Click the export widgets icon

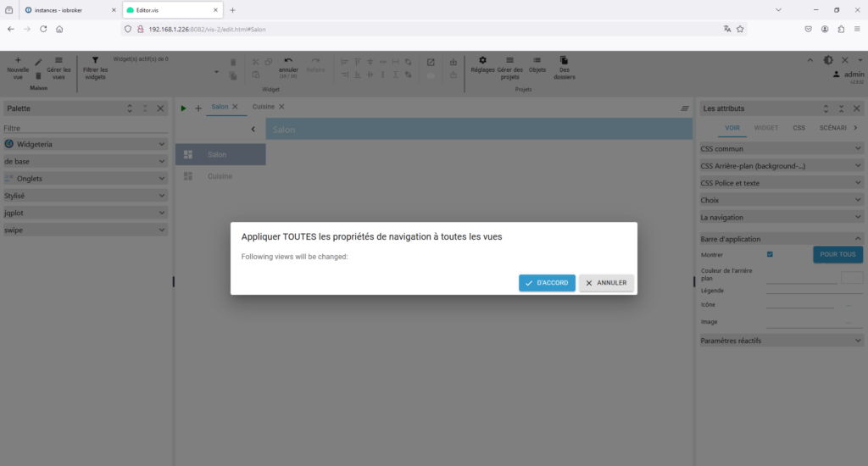(x=453, y=75)
